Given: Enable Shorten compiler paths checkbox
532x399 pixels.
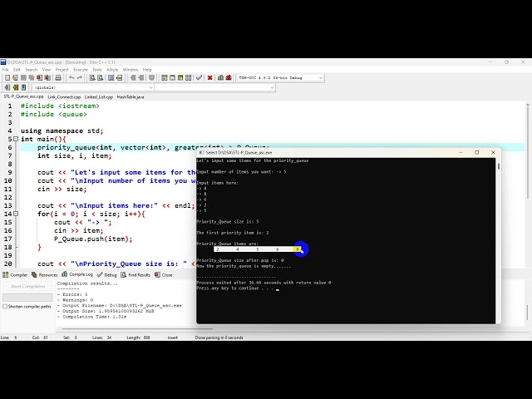Looking at the screenshot, I should tap(5, 307).
